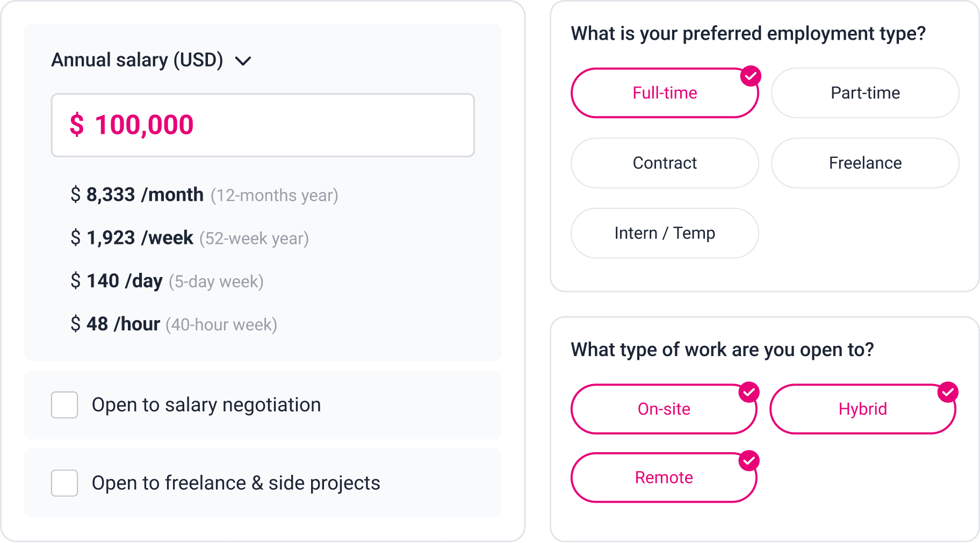Choose the Contract employment type
This screenshot has height=543, width=980.
(x=664, y=163)
